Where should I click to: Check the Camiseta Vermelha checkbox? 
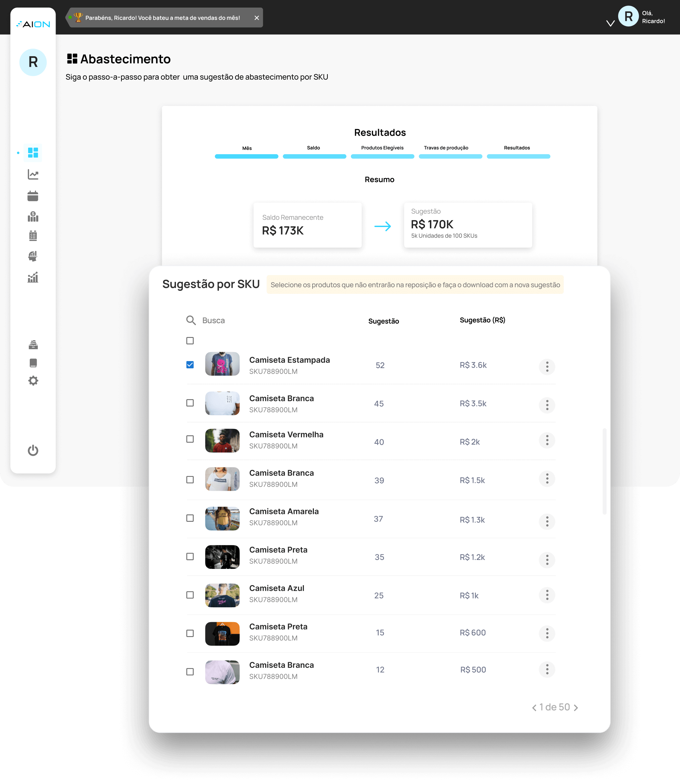190,439
